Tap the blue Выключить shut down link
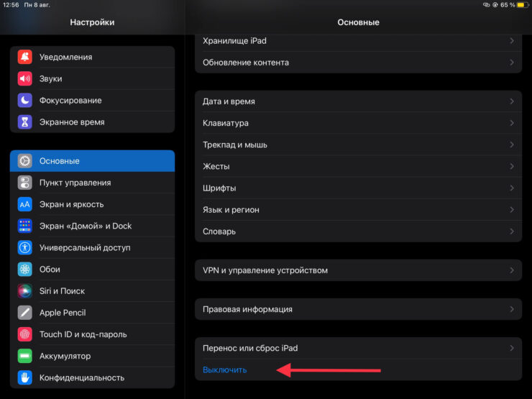The image size is (532, 399). coord(224,370)
